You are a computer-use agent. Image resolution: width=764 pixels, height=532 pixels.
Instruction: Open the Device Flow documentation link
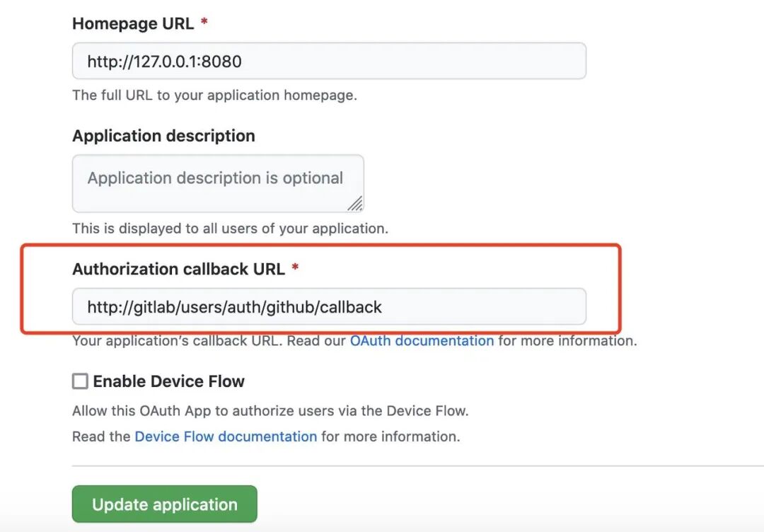tap(226, 436)
